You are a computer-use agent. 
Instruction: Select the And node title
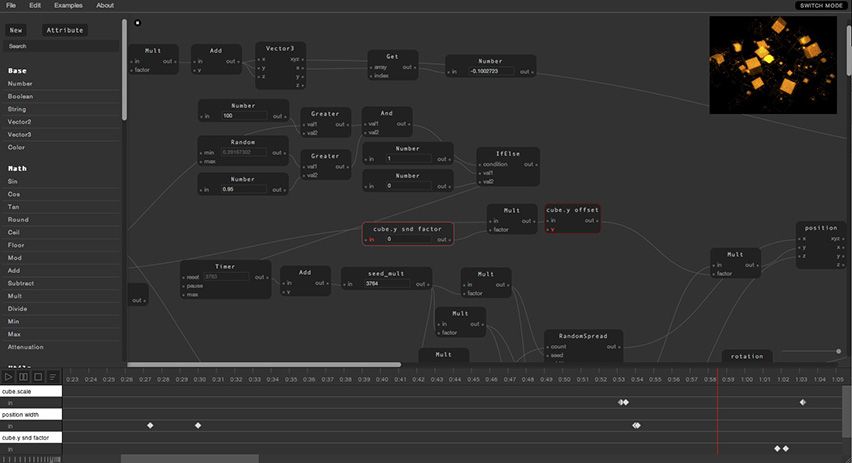(x=386, y=113)
